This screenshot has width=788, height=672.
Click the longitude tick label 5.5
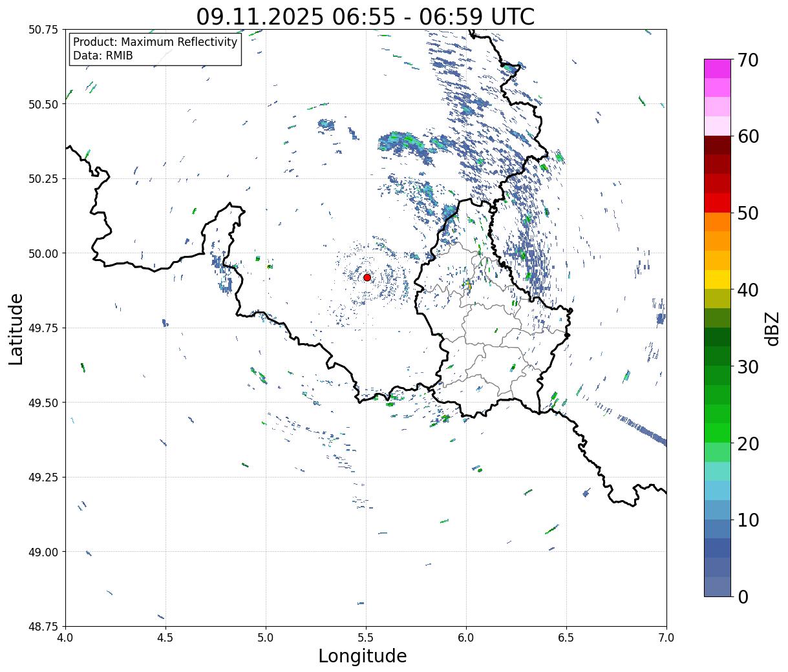(x=366, y=638)
